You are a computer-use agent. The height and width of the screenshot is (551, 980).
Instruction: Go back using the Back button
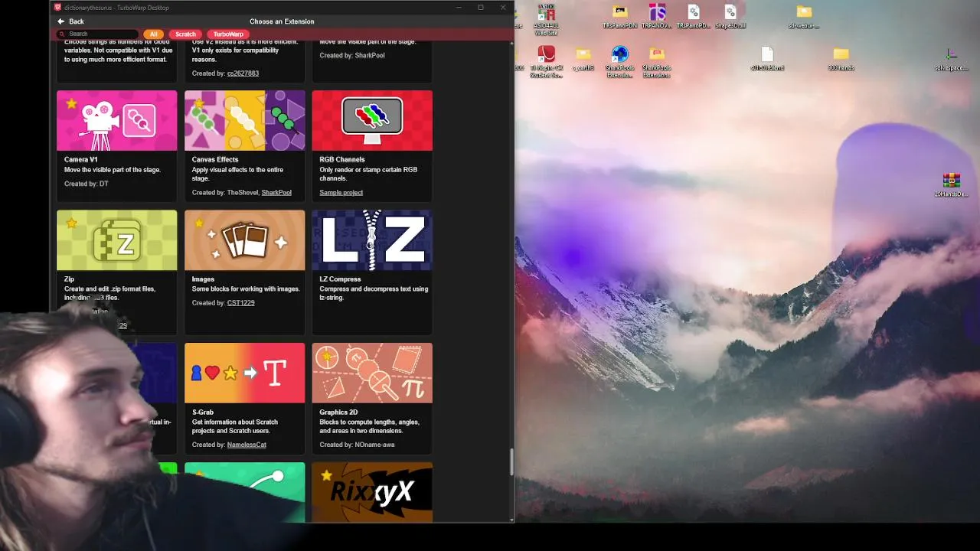(70, 21)
